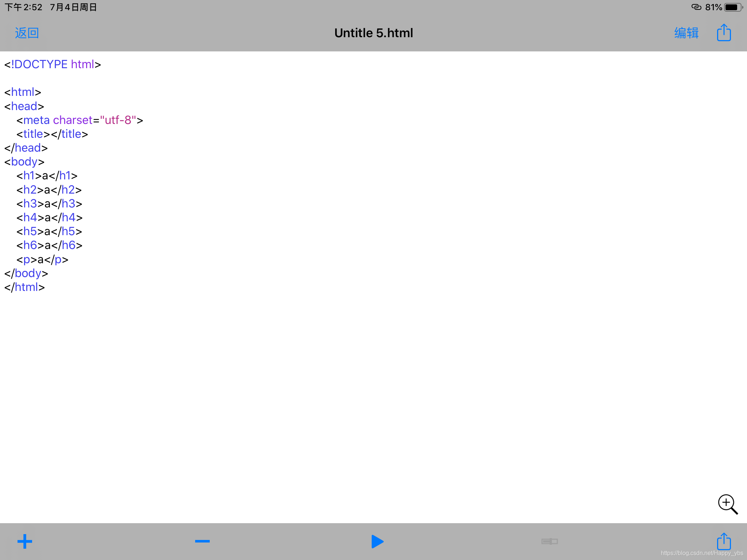The image size is (747, 560).
Task: Tap the hotspot link icon in status bar
Action: 696,7
